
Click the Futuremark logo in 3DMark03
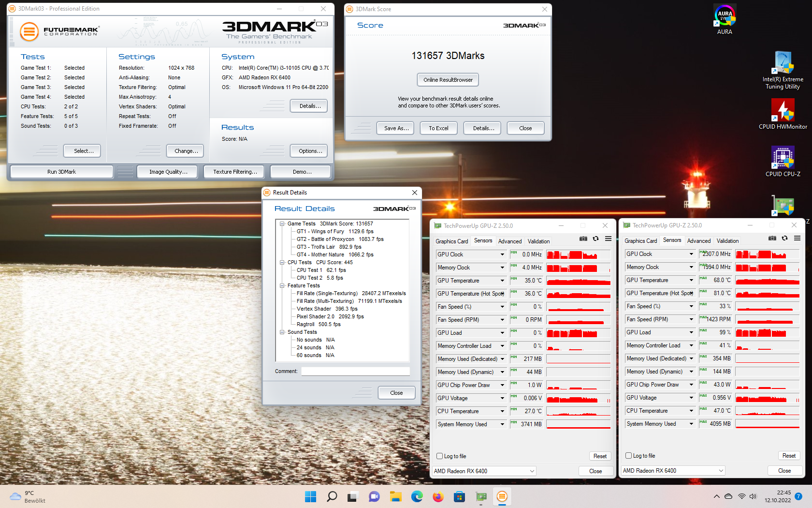(x=29, y=31)
